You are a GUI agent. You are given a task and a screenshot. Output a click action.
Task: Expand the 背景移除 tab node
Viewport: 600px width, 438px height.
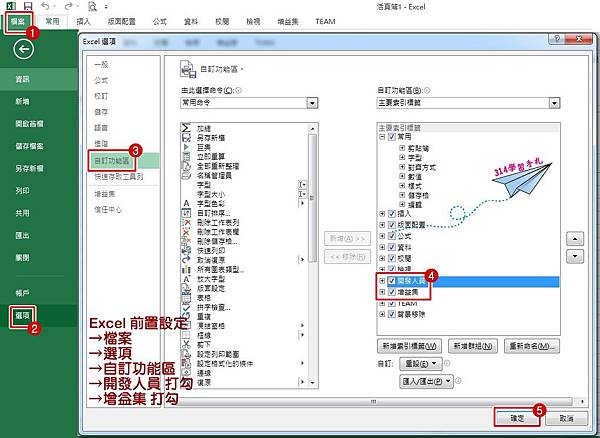(x=382, y=314)
